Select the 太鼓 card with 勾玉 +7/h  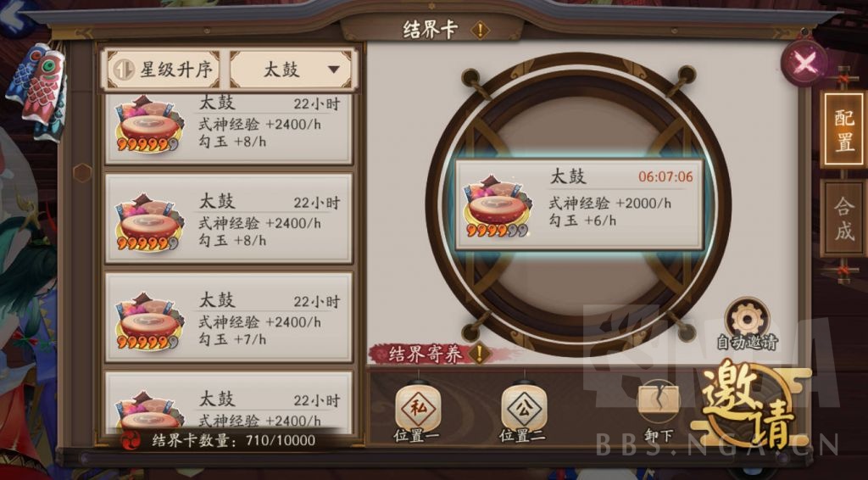(229, 316)
